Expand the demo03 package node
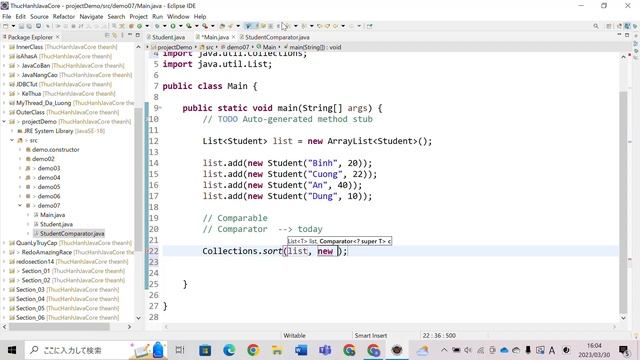The width and height of the screenshot is (640, 360). (x=20, y=168)
